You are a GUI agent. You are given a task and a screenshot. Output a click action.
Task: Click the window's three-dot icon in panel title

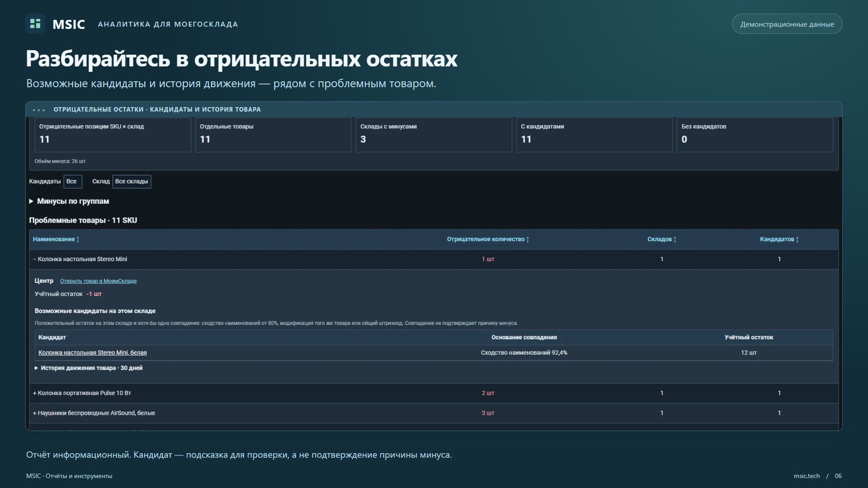pyautogui.click(x=39, y=110)
